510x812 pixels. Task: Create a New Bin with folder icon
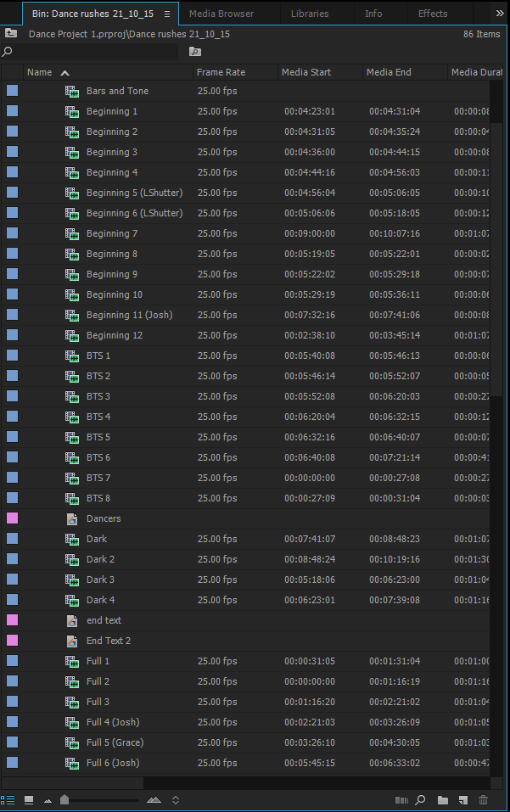(443, 800)
